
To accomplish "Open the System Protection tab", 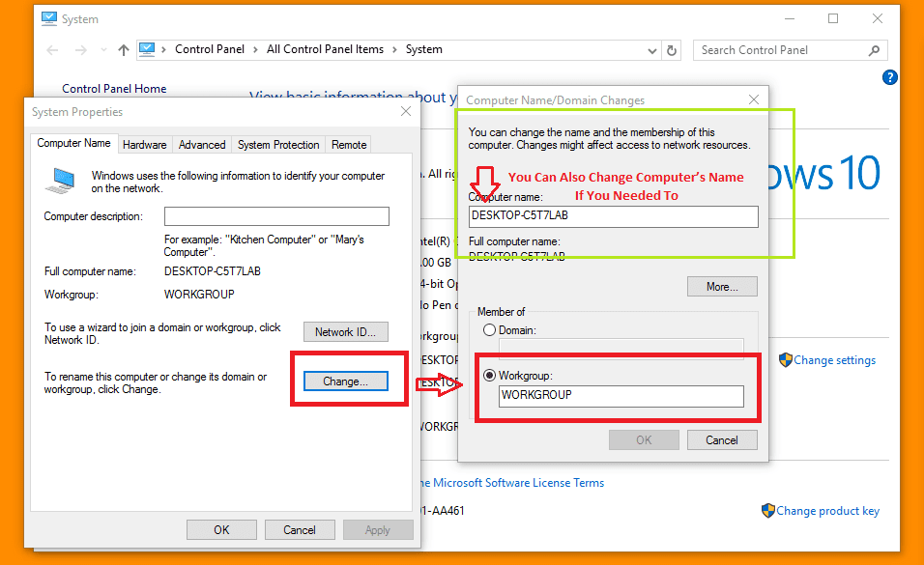I will point(278,145).
